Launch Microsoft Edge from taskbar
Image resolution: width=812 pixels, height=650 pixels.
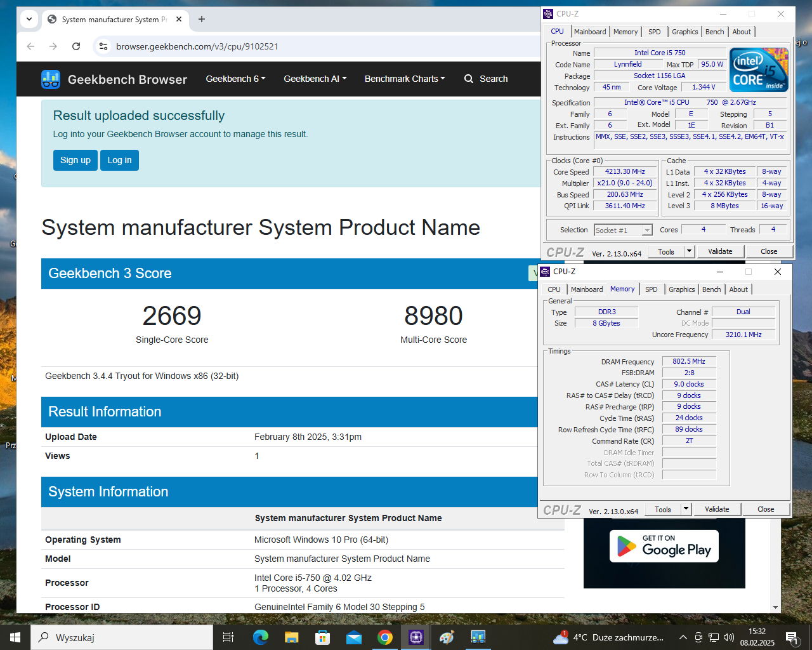coord(260,637)
